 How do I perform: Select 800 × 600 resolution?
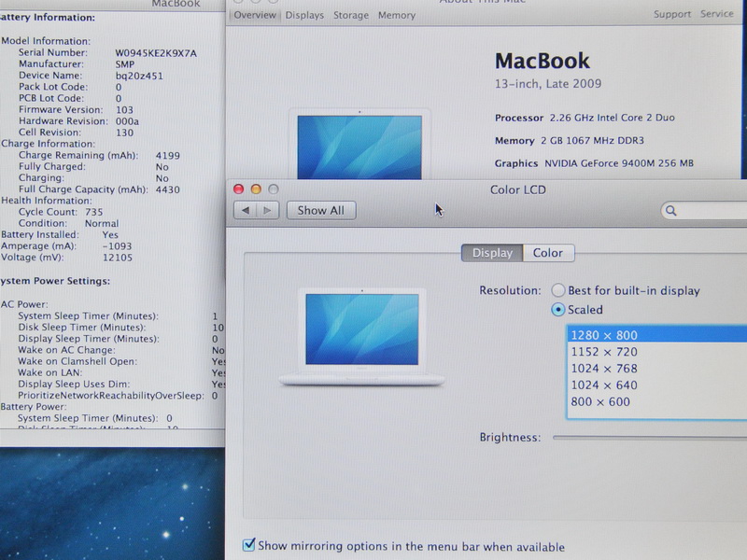657,401
